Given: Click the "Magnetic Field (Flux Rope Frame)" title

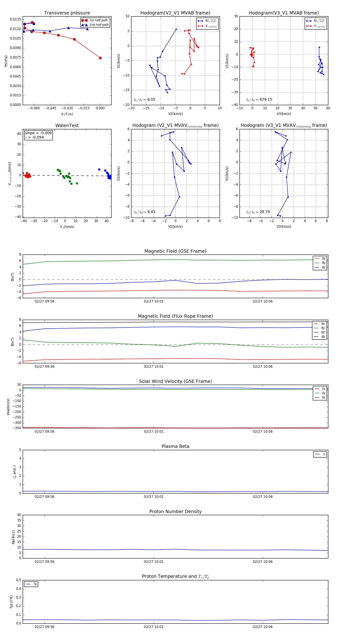Looking at the screenshot, I should pos(175,316).
